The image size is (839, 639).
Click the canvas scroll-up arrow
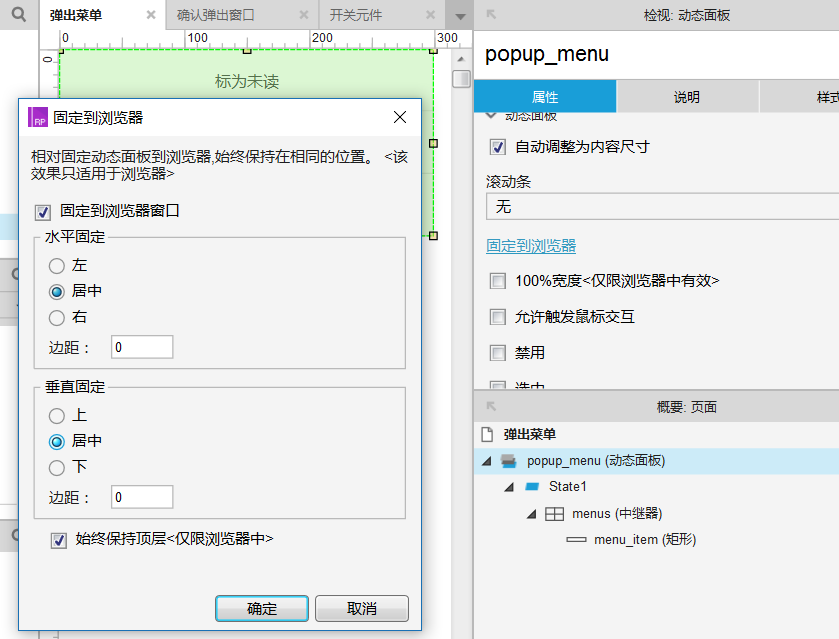tap(461, 59)
